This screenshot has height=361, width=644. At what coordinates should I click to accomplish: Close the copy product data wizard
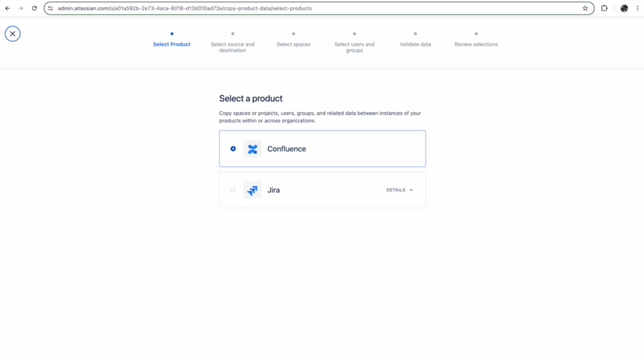click(x=13, y=34)
